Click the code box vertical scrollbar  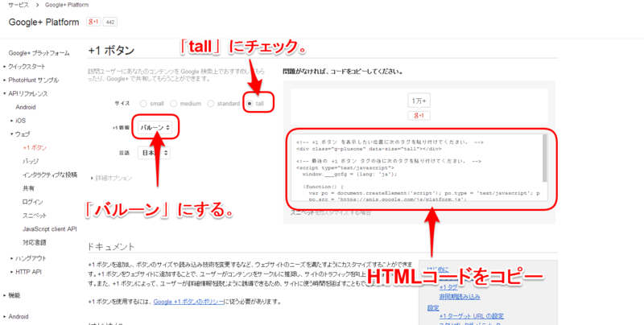[x=545, y=158]
